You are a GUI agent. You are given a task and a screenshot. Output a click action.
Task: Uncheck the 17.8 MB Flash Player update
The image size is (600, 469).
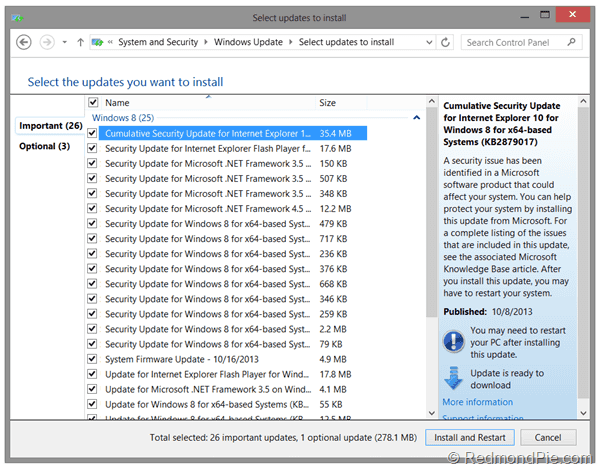point(92,374)
